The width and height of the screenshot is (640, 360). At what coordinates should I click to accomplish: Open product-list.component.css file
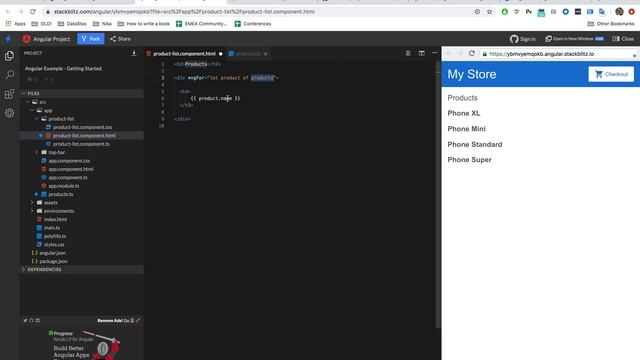[82, 127]
